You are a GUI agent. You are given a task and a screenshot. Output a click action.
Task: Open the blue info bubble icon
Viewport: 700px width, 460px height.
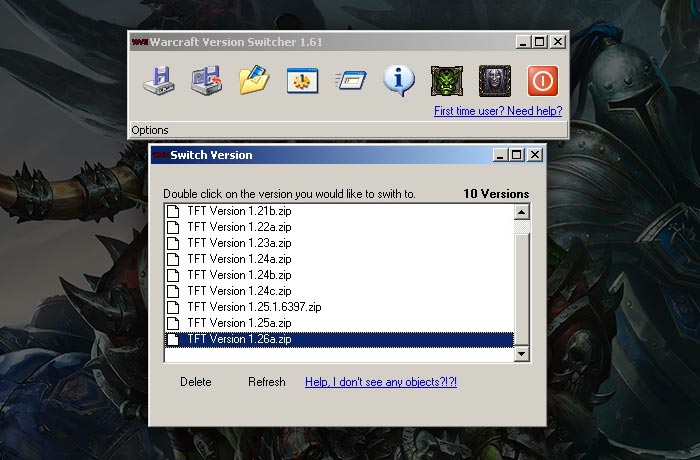[x=399, y=80]
